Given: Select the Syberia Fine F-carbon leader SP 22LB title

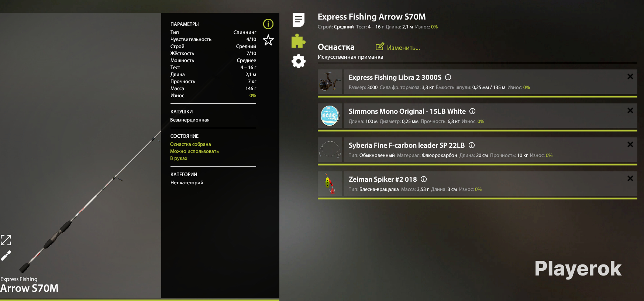Looking at the screenshot, I should pos(407,146).
